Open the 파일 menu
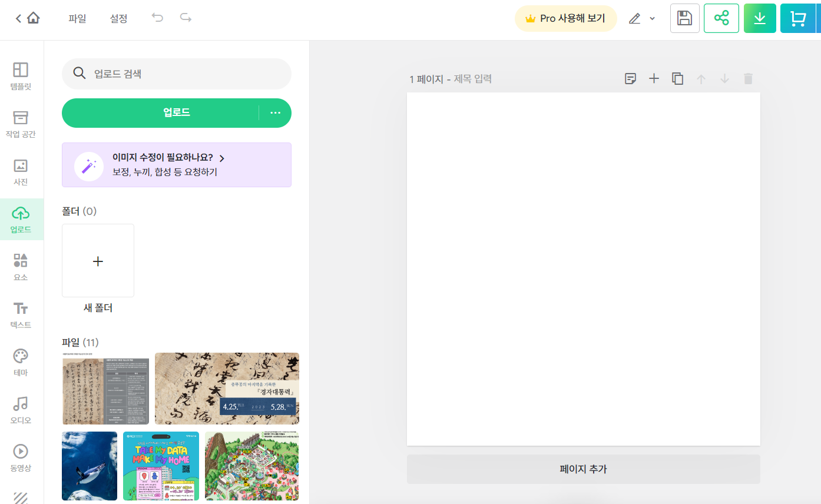Screen dimensions: 821x504 click(78, 18)
